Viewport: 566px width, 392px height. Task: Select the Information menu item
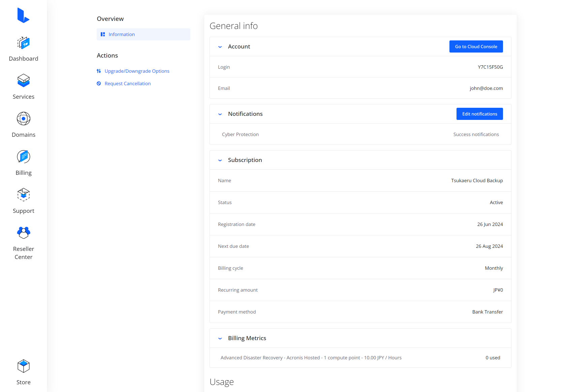tap(144, 34)
